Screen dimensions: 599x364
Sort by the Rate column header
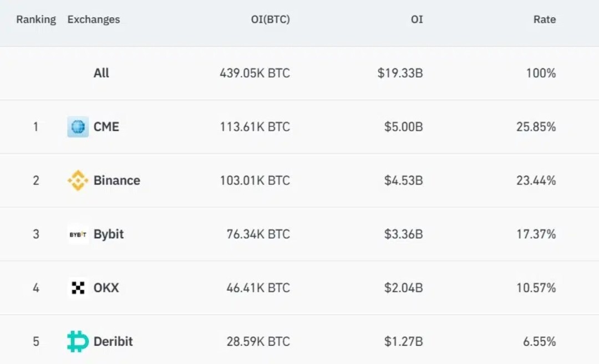pos(545,19)
